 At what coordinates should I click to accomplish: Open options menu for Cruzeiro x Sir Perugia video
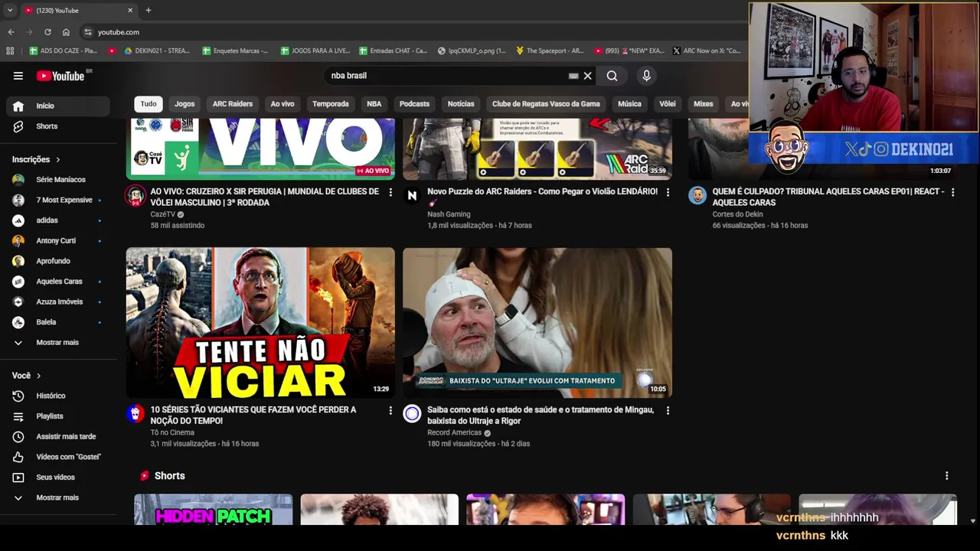click(x=390, y=193)
